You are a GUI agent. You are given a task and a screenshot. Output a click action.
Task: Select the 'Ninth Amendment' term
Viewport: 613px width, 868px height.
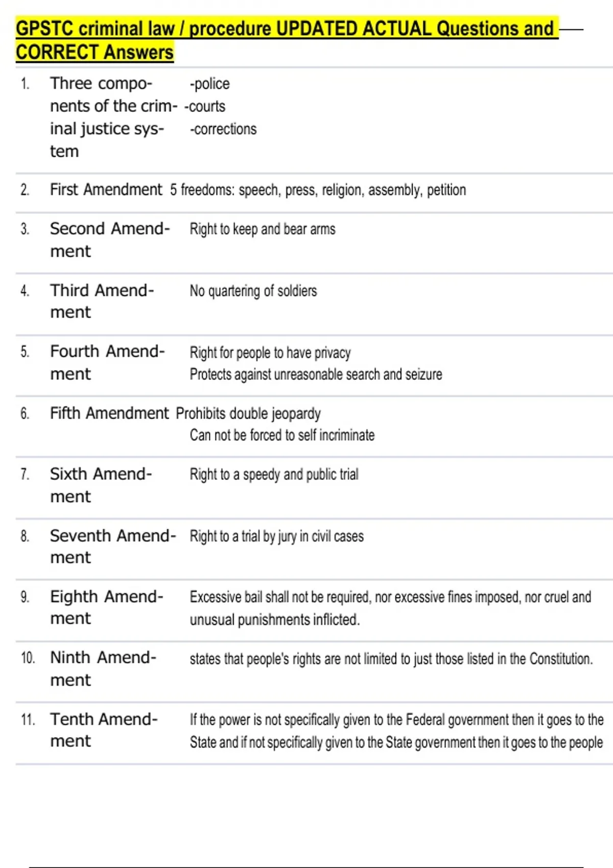pyautogui.click(x=103, y=668)
